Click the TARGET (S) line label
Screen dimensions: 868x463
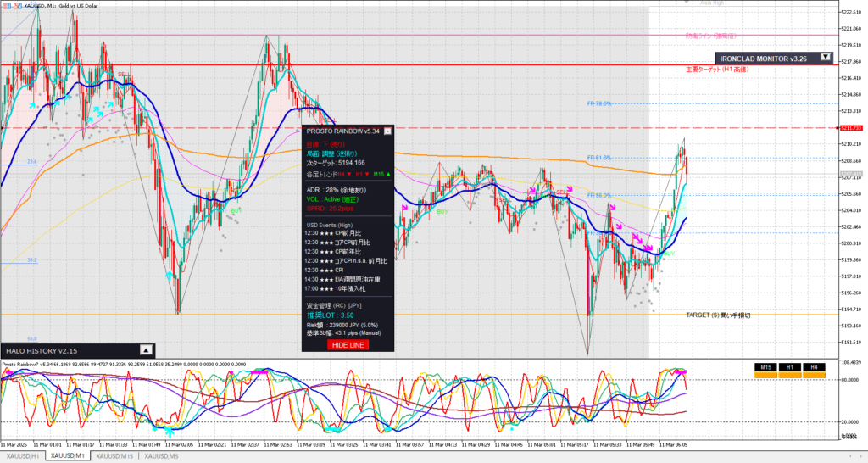click(718, 315)
